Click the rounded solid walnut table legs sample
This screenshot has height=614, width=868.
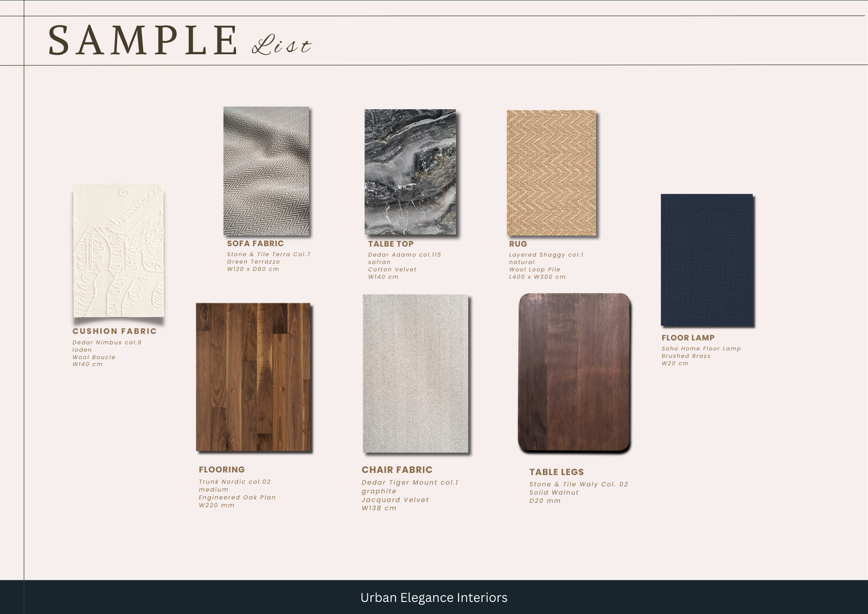point(575,372)
